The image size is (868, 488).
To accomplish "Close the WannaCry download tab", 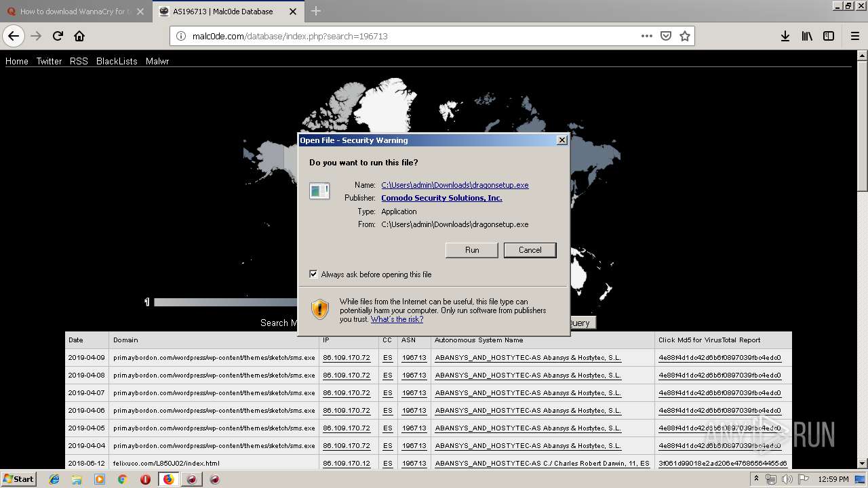I will pyautogui.click(x=140, y=12).
